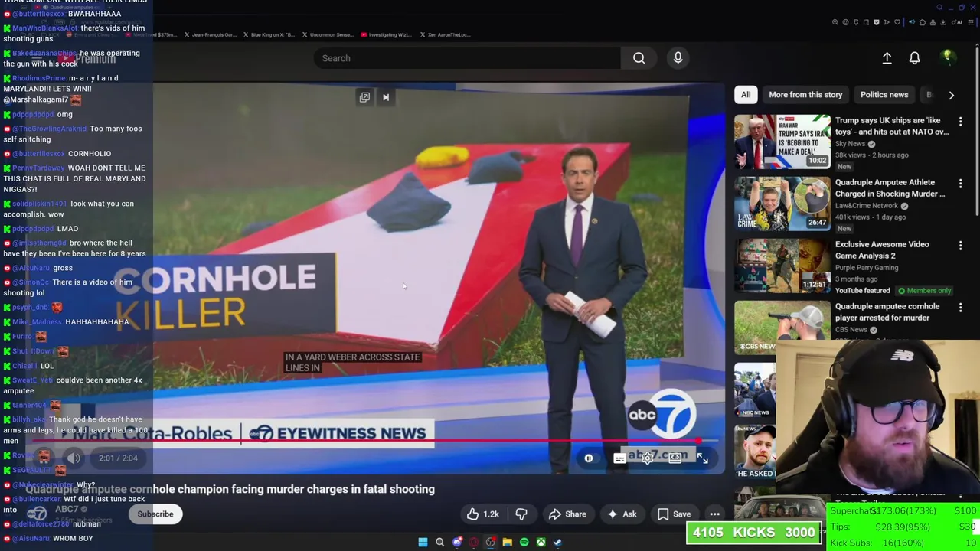Open the Xbox app from the taskbar
Image resolution: width=980 pixels, height=551 pixels.
pyautogui.click(x=541, y=543)
